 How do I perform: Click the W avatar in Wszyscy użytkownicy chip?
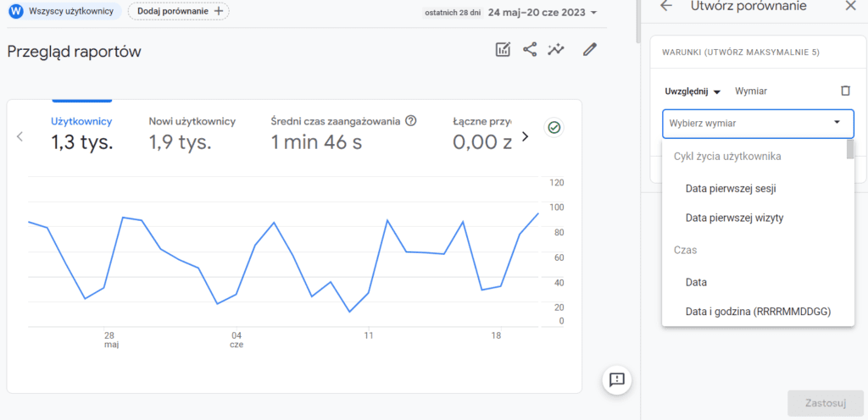click(x=17, y=11)
